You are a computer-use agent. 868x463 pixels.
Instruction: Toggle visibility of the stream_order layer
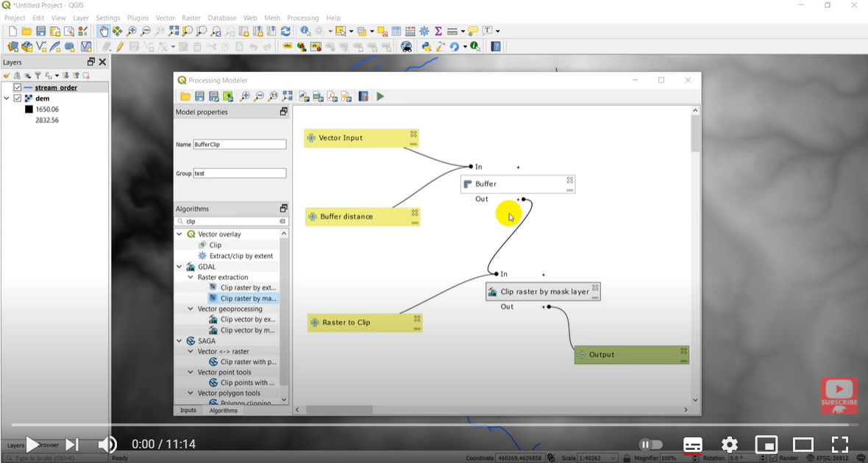point(16,87)
